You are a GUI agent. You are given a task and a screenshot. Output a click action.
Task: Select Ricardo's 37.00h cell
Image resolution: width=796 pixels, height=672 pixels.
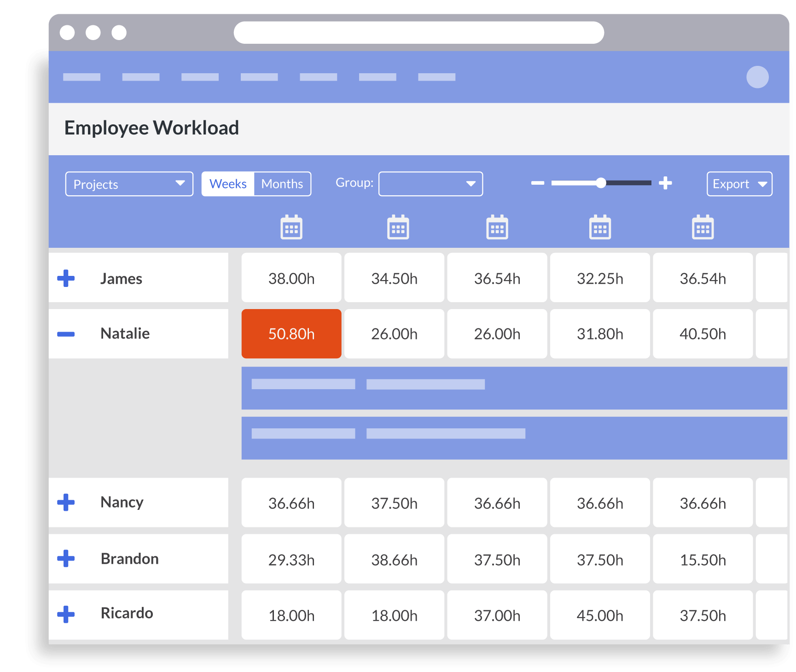click(497, 615)
